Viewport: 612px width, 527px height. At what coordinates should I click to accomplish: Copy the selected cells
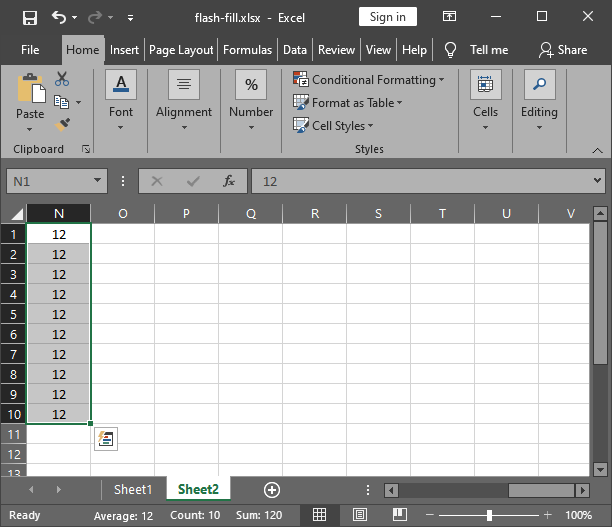61,102
